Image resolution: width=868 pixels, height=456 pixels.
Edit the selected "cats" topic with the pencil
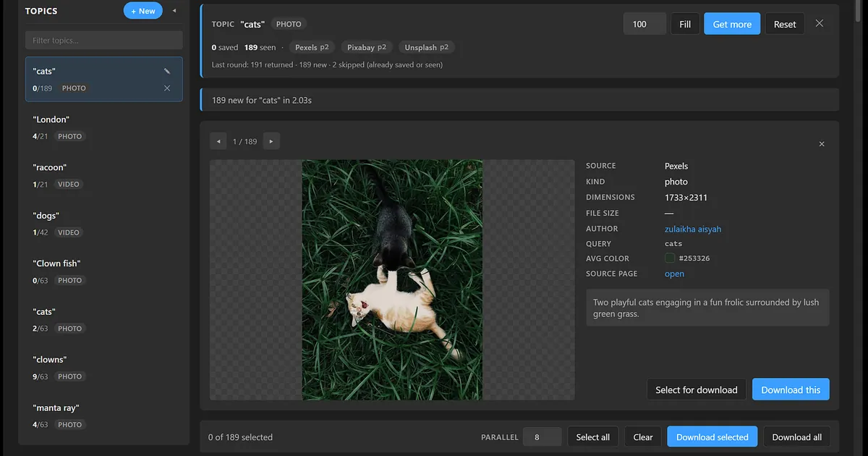tap(167, 71)
